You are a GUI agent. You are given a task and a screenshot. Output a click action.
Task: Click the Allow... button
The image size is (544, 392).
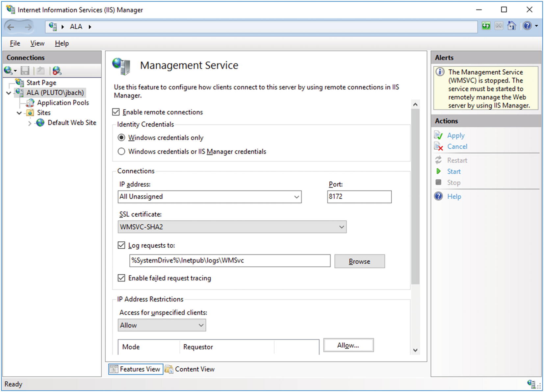(349, 345)
